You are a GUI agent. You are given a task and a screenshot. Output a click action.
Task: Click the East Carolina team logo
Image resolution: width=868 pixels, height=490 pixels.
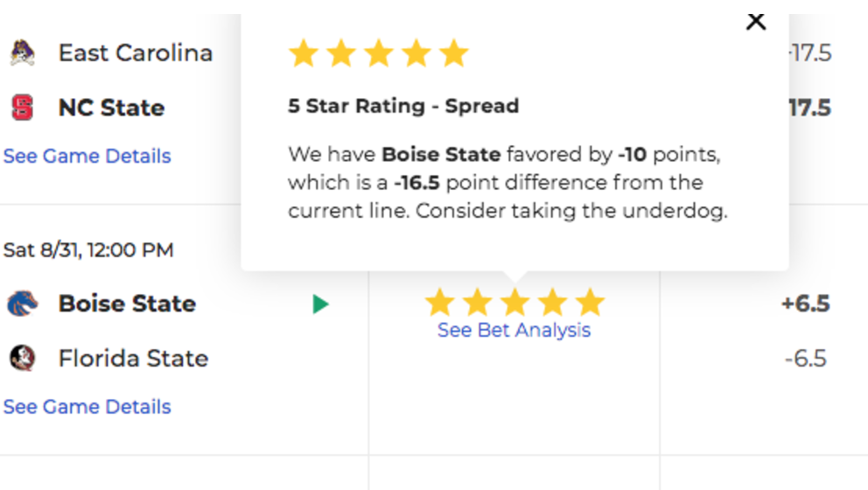[x=23, y=53]
